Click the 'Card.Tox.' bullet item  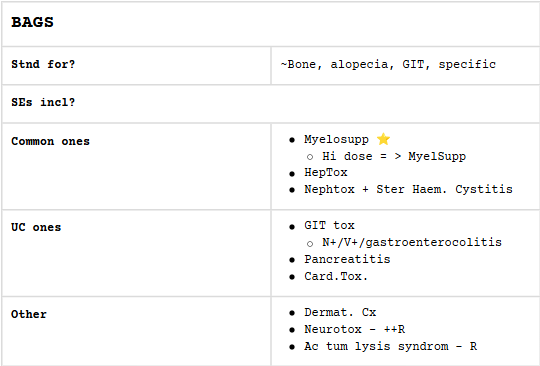[x=336, y=276]
